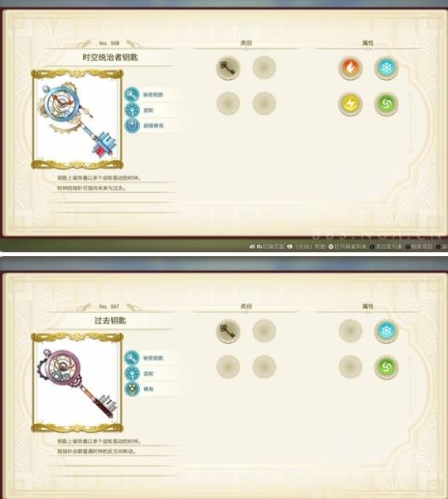Click the 时空统治者钥匙 title text
Viewport: 448px width, 499px height.
coord(110,57)
